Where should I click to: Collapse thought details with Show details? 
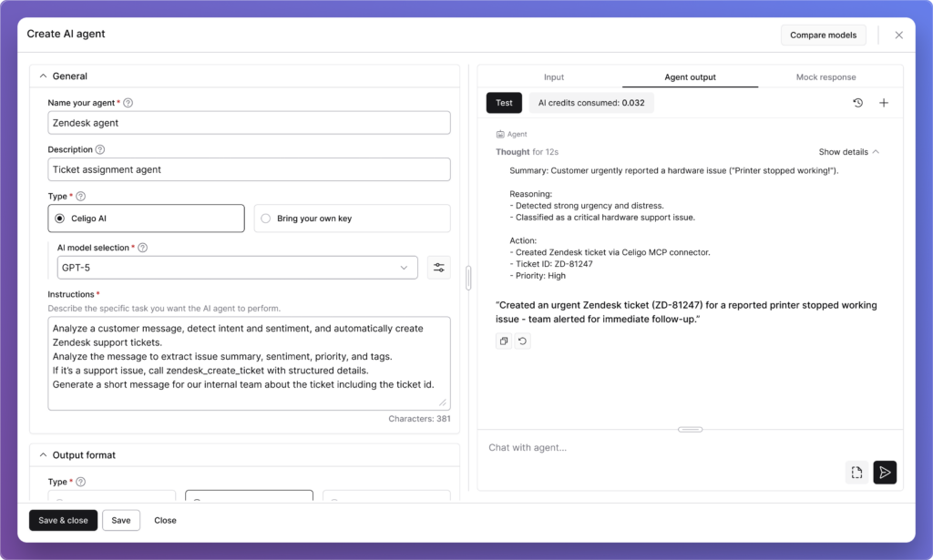(848, 152)
